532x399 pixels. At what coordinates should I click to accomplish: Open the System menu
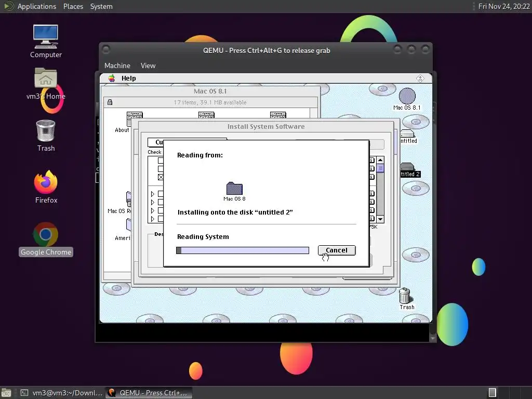[x=101, y=6]
